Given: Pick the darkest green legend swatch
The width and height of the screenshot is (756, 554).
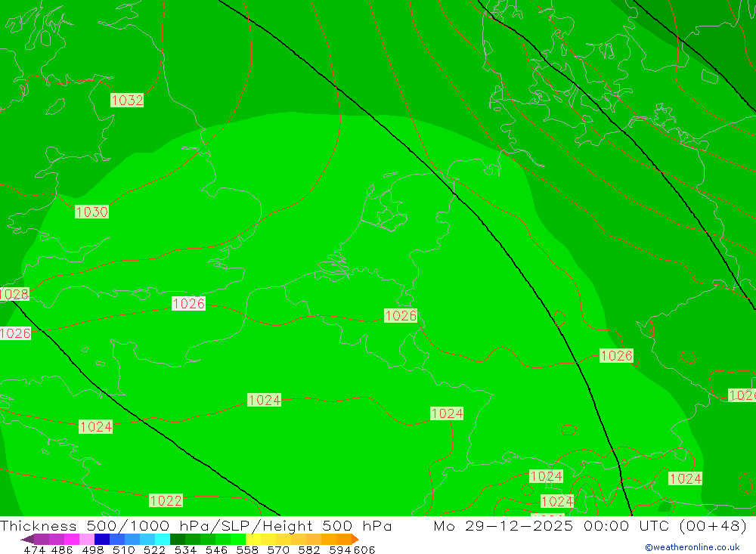Looking at the screenshot, I should (x=178, y=539).
